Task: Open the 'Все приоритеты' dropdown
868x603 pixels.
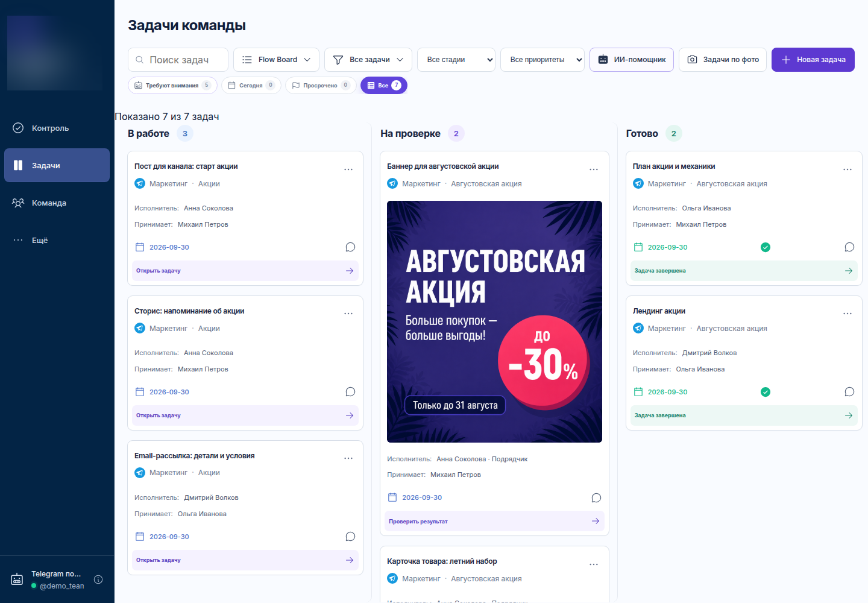Action: [x=542, y=60]
